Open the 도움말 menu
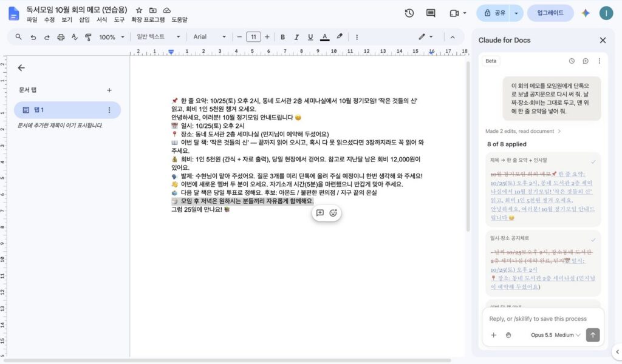The height and width of the screenshot is (364, 622). [179, 20]
